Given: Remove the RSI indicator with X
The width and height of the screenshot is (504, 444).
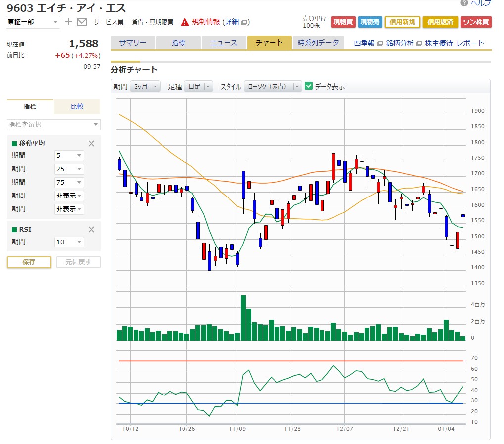Looking at the screenshot, I should 92,229.
